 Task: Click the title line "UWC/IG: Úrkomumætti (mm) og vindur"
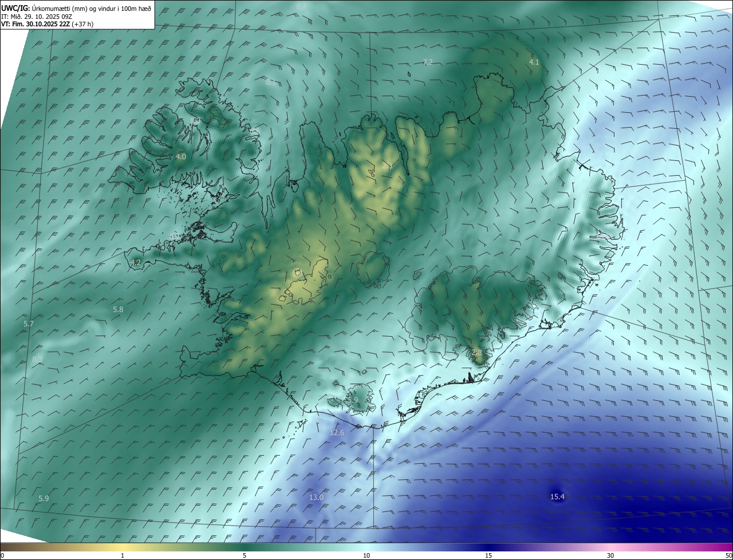[76, 8]
